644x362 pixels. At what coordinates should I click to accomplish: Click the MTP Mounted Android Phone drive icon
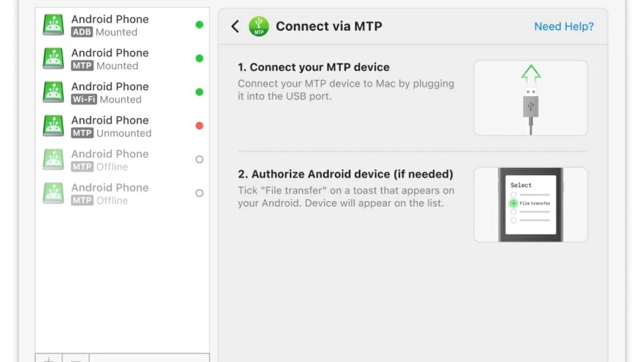[x=54, y=59]
